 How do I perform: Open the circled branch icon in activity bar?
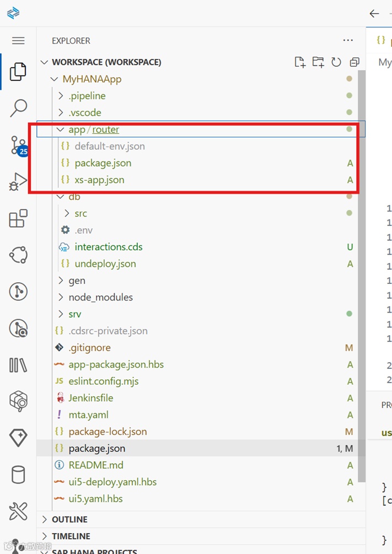(18, 291)
